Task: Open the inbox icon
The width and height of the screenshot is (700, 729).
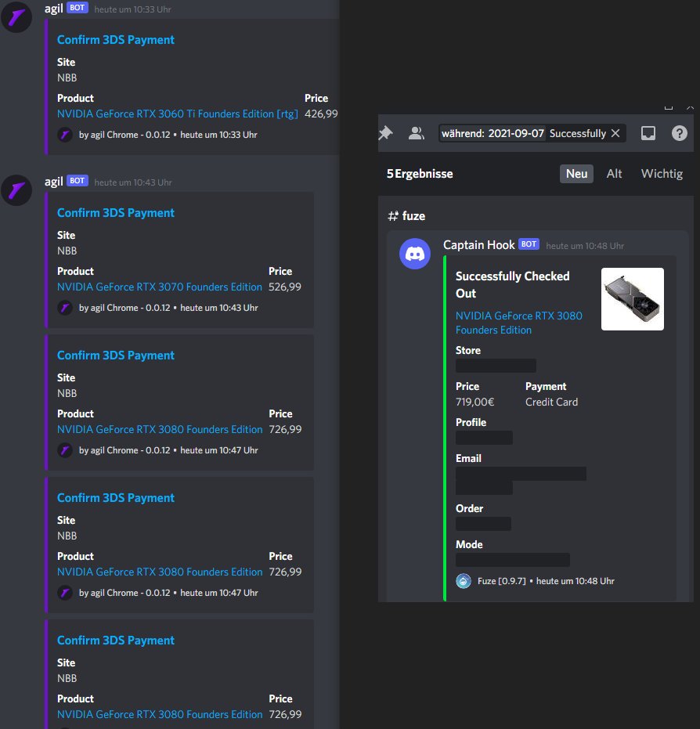Action: pyautogui.click(x=648, y=133)
